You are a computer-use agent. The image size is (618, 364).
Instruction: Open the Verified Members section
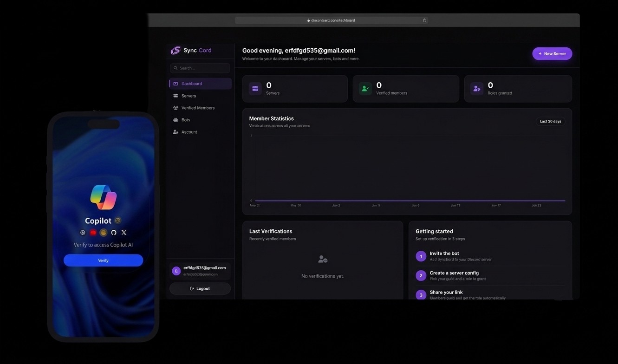click(x=200, y=108)
